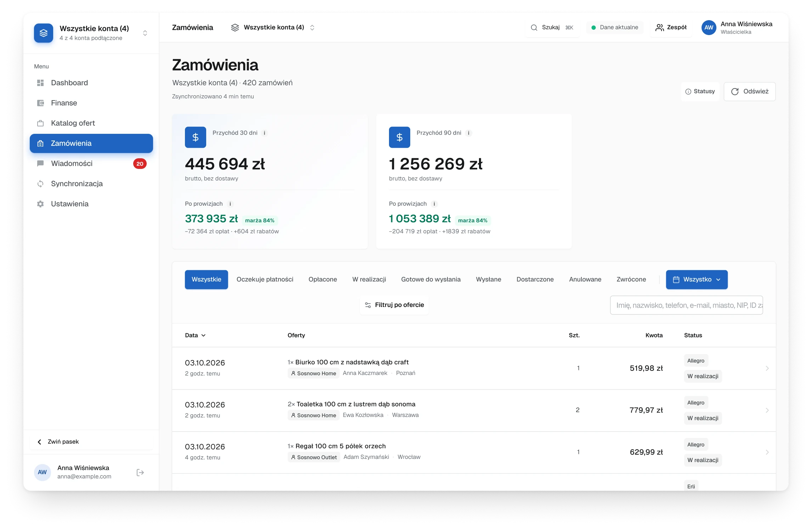Open the Dashboard menu item
This screenshot has width=812, height=529.
[91, 83]
